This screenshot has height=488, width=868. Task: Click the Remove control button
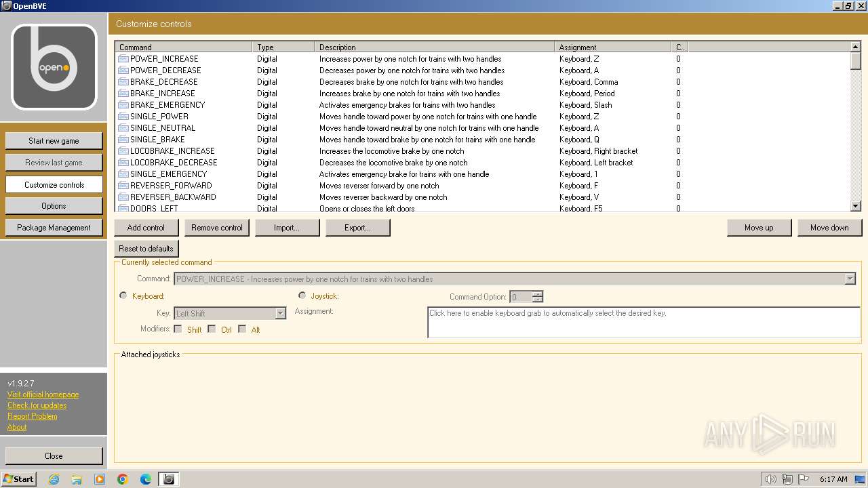(217, 228)
